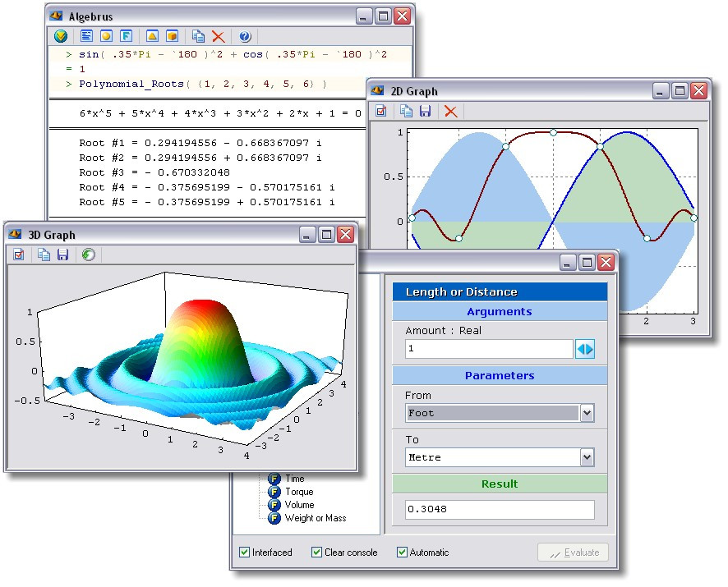Click the Polynomial_Roots command line in console
728x587 pixels.
[203, 84]
